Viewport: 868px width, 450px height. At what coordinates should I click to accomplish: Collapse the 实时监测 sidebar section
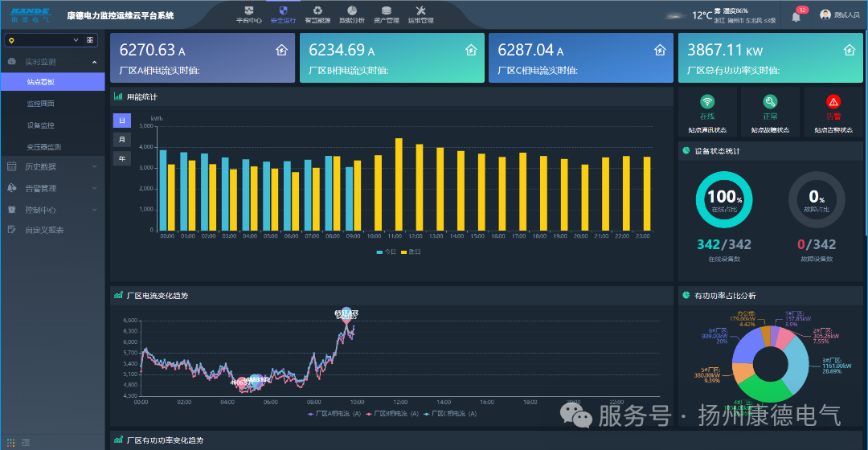point(94,62)
